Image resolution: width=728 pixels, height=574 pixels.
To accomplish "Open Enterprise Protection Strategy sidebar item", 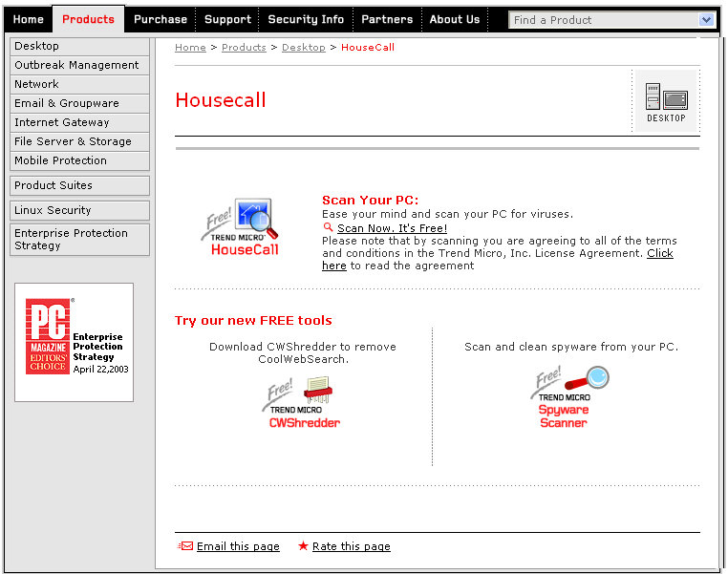I will pos(79,240).
